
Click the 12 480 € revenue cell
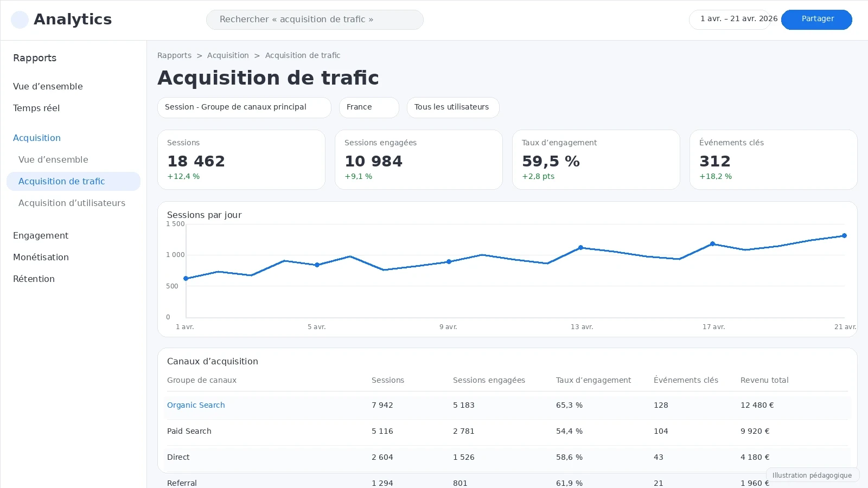[x=757, y=405]
